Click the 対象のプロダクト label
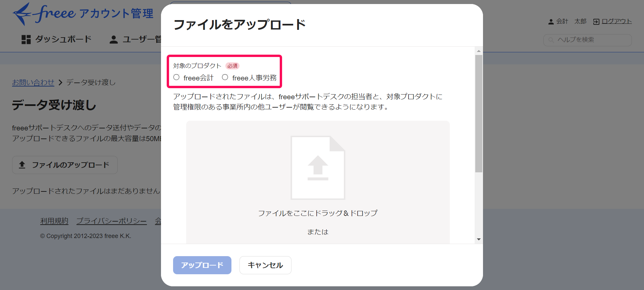The width and height of the screenshot is (644, 290). [x=197, y=66]
